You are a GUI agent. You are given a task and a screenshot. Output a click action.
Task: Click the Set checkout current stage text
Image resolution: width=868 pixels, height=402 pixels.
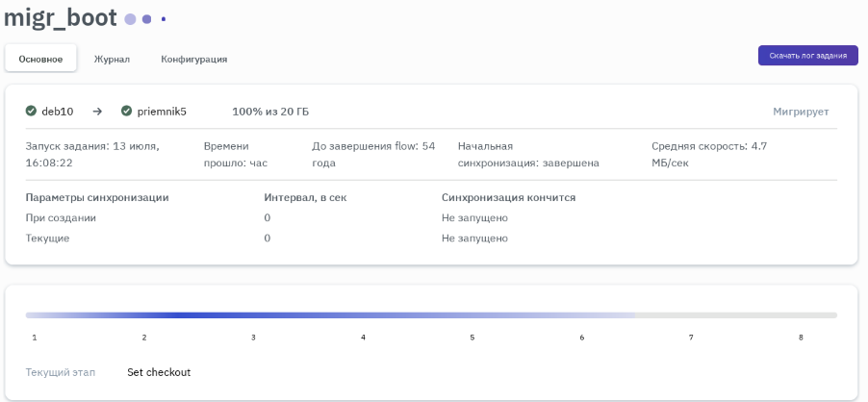tap(159, 372)
